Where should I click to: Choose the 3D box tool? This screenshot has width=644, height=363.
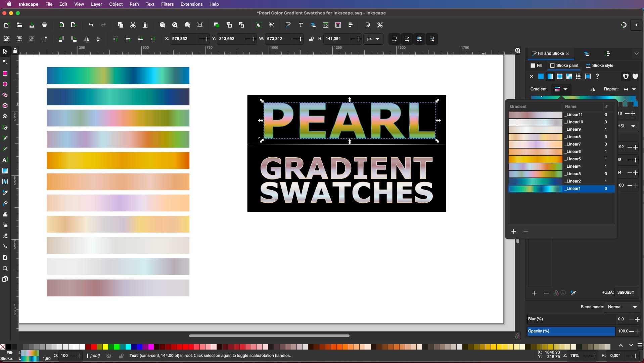5,106
